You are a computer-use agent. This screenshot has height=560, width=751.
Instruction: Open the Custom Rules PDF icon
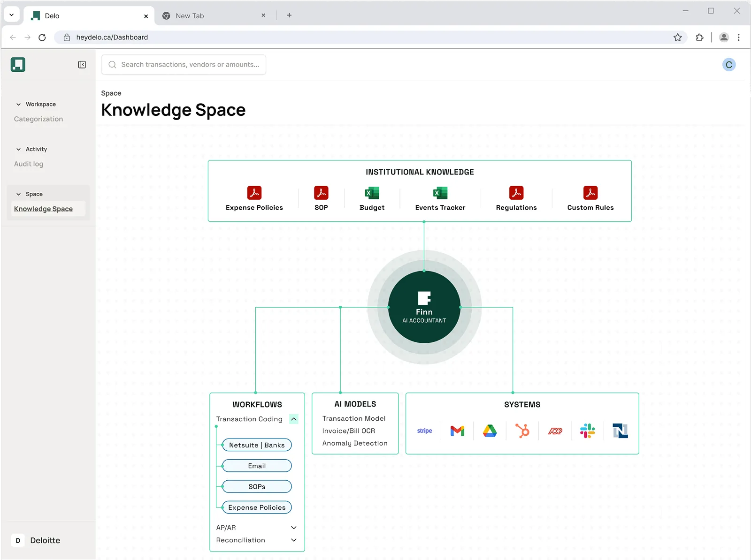click(x=590, y=193)
